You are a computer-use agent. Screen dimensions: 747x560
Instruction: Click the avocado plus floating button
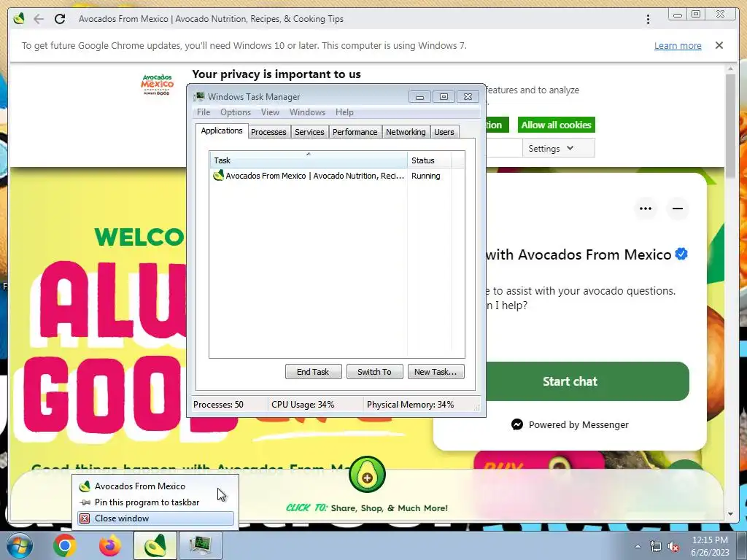coord(367,475)
